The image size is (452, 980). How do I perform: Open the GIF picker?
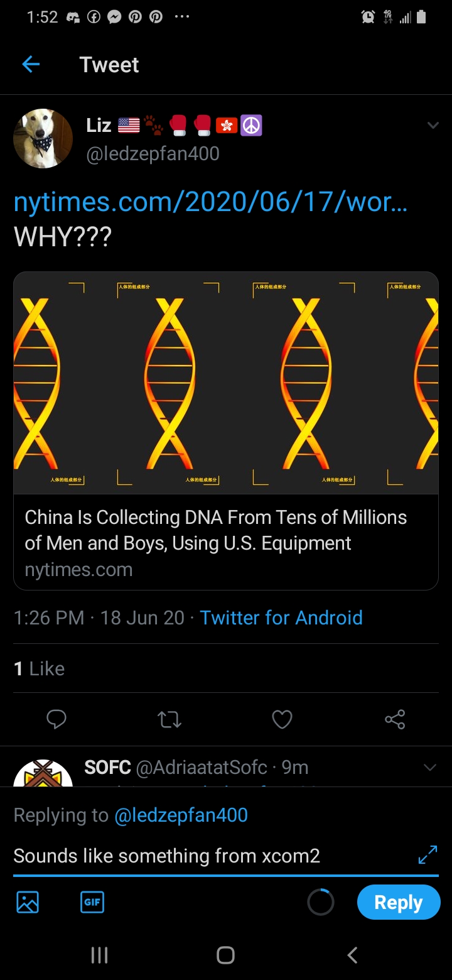coord(92,902)
